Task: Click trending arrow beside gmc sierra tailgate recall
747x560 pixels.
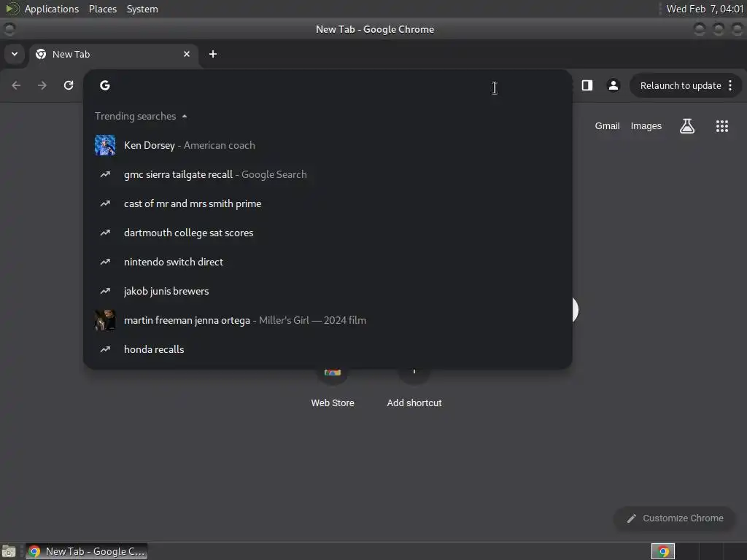Action: point(105,174)
